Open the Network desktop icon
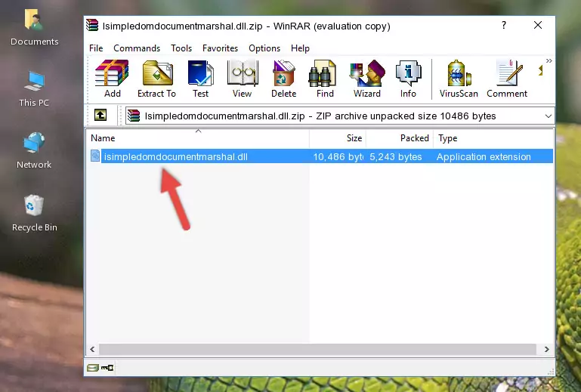Screen dimensions: 581x392 pyautogui.click(x=34, y=150)
